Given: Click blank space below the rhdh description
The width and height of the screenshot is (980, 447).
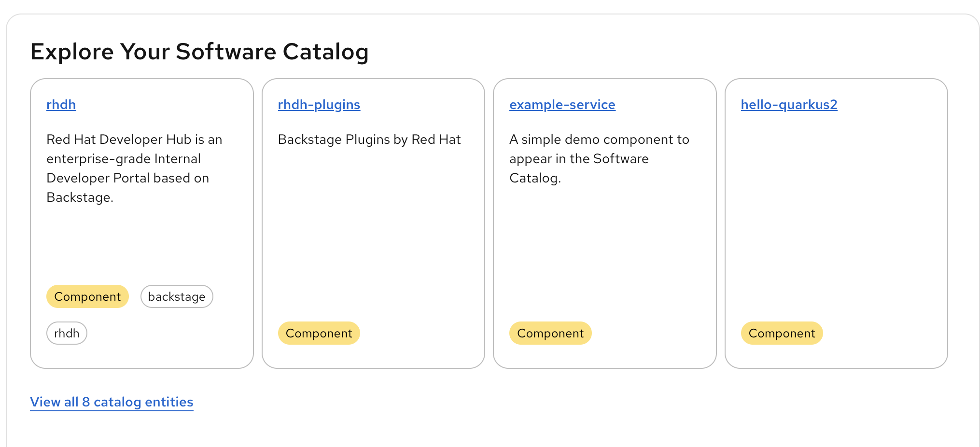Looking at the screenshot, I should point(141,241).
